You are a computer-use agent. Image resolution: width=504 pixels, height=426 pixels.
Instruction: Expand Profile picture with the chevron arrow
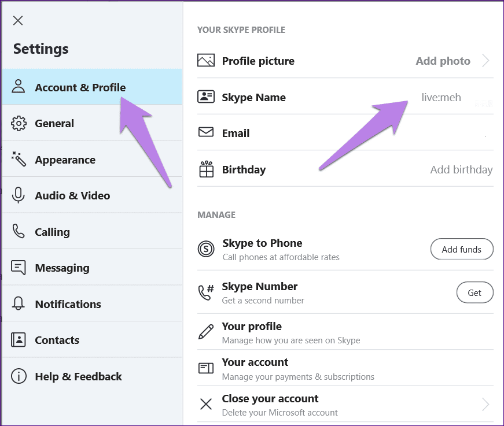(x=485, y=61)
